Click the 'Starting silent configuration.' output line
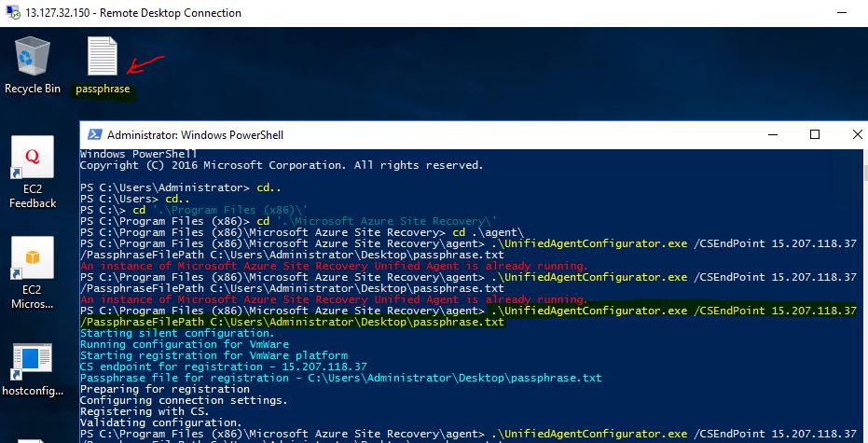 coord(177,333)
